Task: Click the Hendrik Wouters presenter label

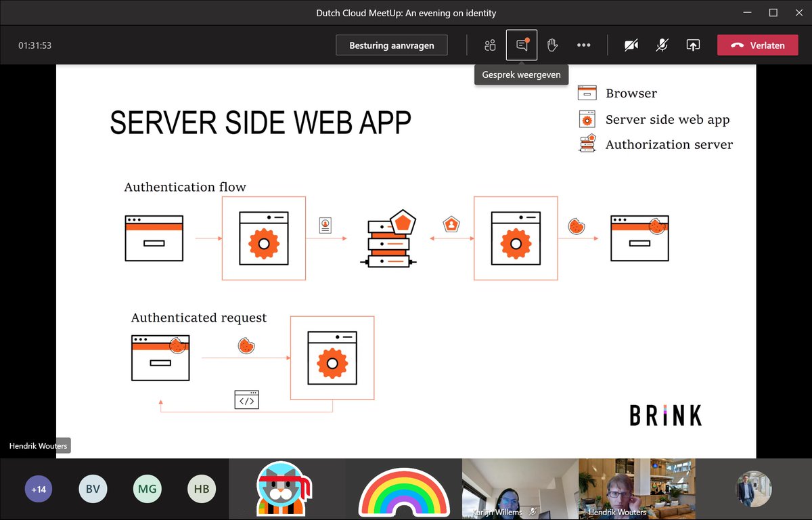Action: click(38, 446)
